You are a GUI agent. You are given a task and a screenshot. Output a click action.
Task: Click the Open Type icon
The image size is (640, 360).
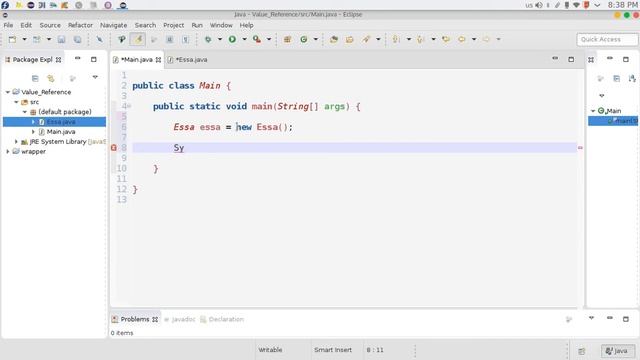(x=334, y=39)
